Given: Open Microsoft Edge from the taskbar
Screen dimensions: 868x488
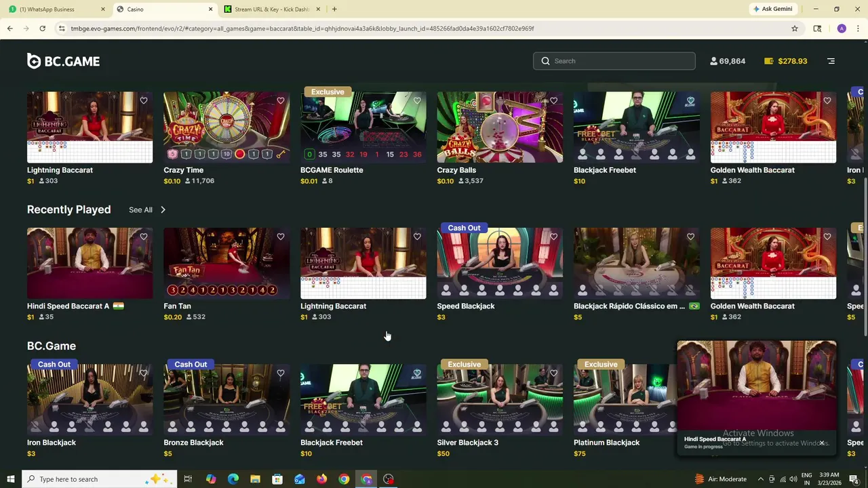Looking at the screenshot, I should pos(233,479).
